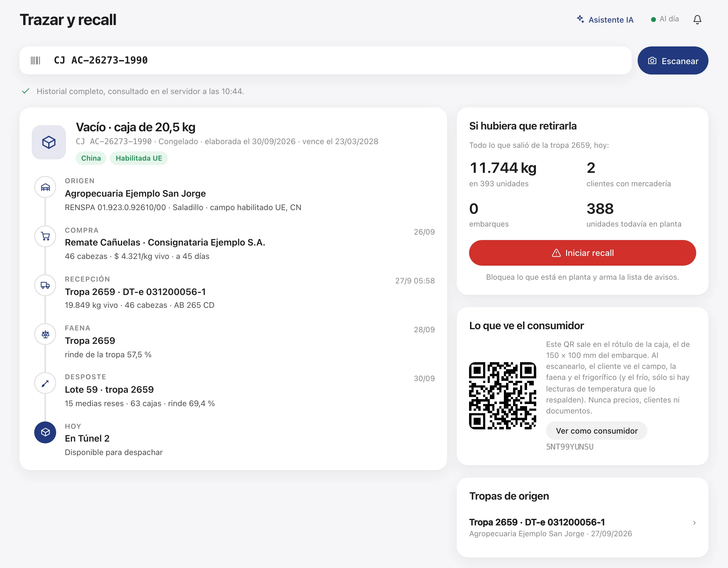728x568 pixels.
Task: Start the recall with Iniciar recall
Action: 582,253
